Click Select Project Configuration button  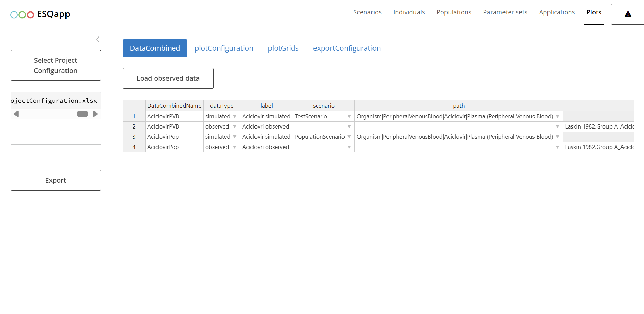tap(56, 65)
